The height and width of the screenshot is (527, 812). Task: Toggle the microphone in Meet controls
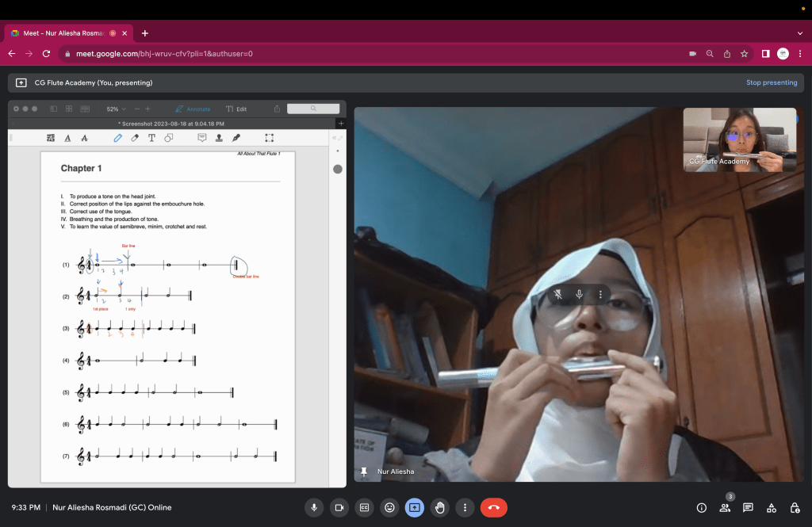point(315,508)
